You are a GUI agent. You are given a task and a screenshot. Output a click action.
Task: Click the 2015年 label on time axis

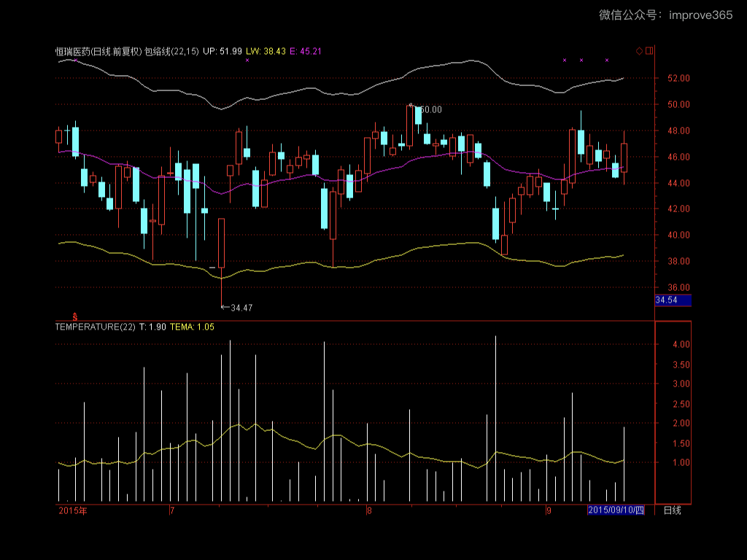[x=72, y=510]
